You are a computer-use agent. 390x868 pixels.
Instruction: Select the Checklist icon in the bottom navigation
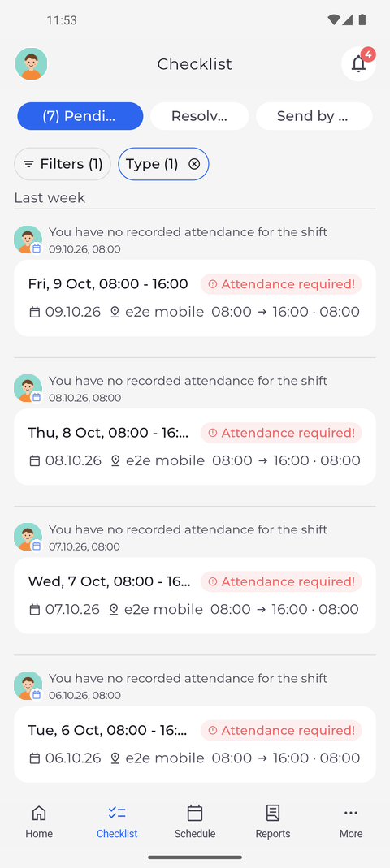click(117, 813)
